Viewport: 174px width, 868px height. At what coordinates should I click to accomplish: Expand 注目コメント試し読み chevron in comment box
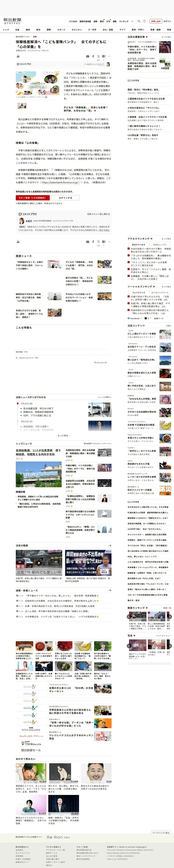click(98, 214)
